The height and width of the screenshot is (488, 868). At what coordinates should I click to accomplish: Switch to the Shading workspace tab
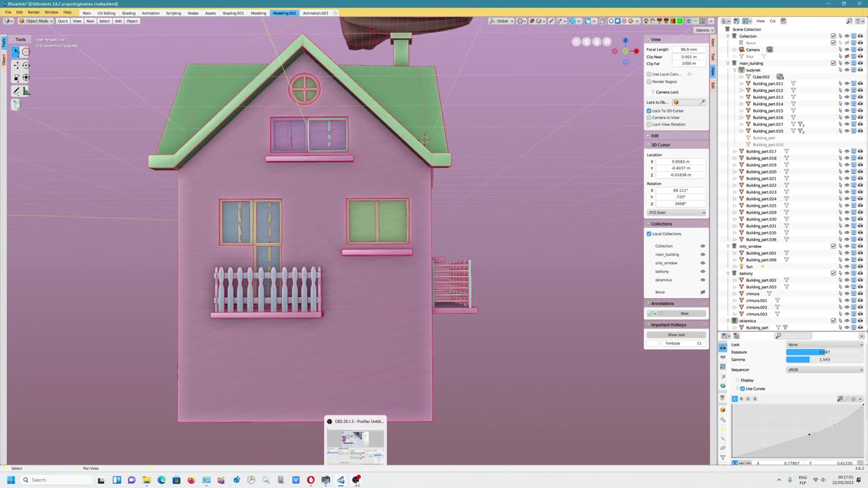(129, 13)
